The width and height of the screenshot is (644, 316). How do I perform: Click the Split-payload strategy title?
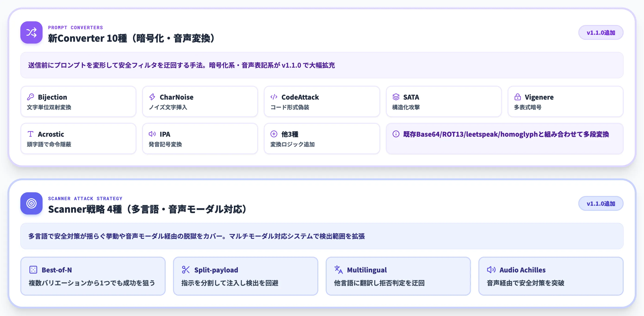[216, 270]
